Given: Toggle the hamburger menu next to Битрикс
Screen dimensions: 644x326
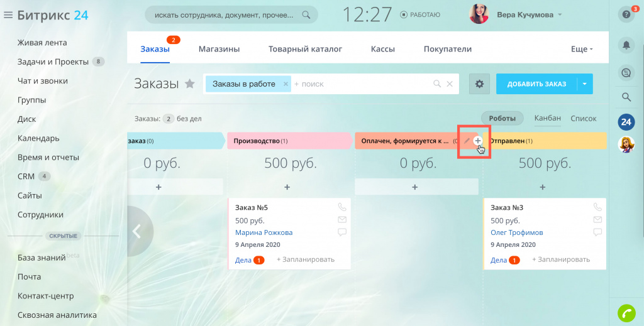Looking at the screenshot, I should pyautogui.click(x=8, y=15).
